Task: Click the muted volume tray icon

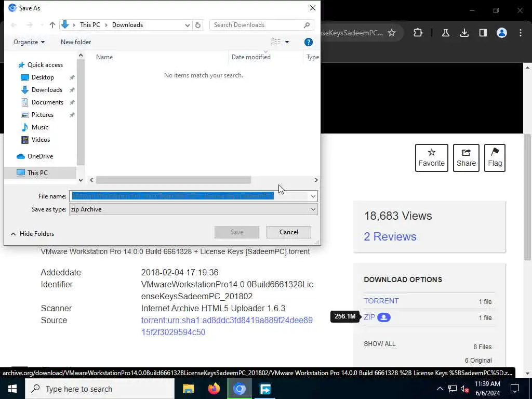Action: tap(465, 389)
